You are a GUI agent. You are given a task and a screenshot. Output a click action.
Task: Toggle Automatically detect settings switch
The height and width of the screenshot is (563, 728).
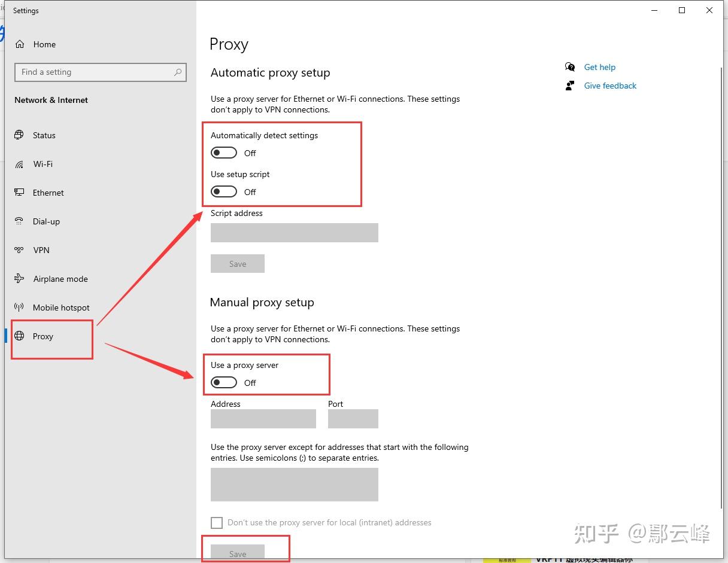(x=224, y=153)
